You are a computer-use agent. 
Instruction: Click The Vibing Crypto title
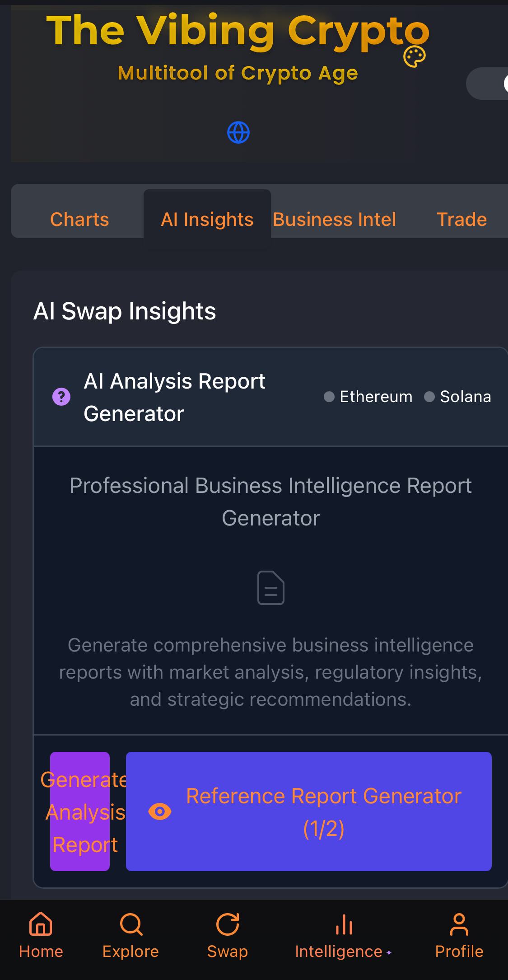(238, 31)
